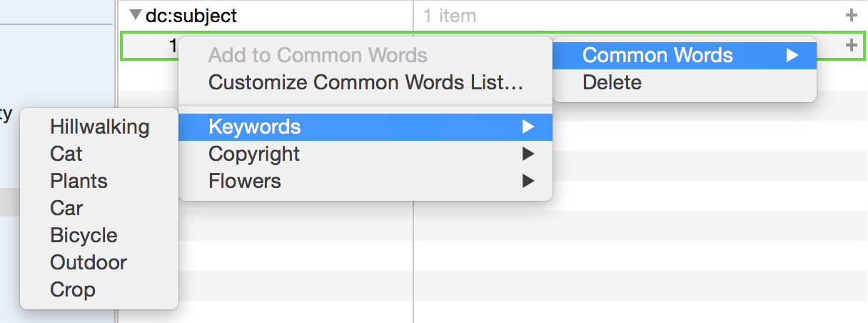Select Flowers in the context menu
The width and height of the screenshot is (868, 323).
365,181
